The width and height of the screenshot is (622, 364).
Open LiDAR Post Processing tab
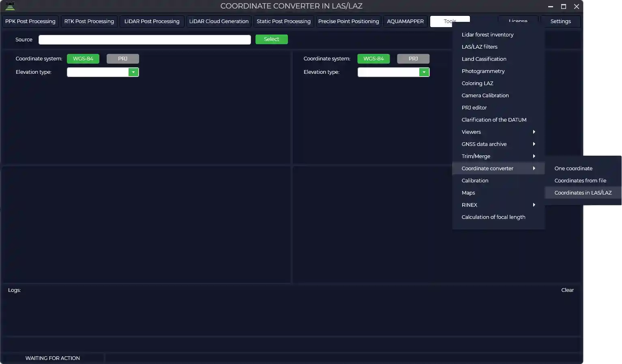(152, 21)
